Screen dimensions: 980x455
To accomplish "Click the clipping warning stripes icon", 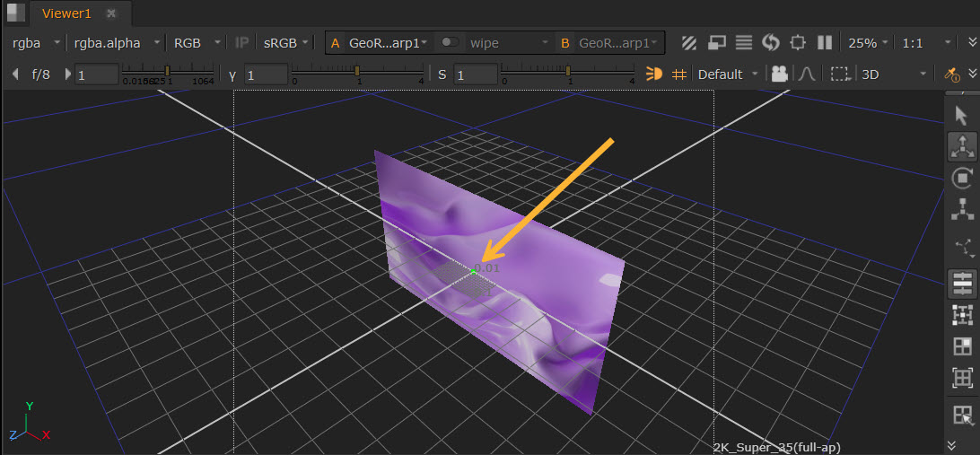I will (689, 42).
